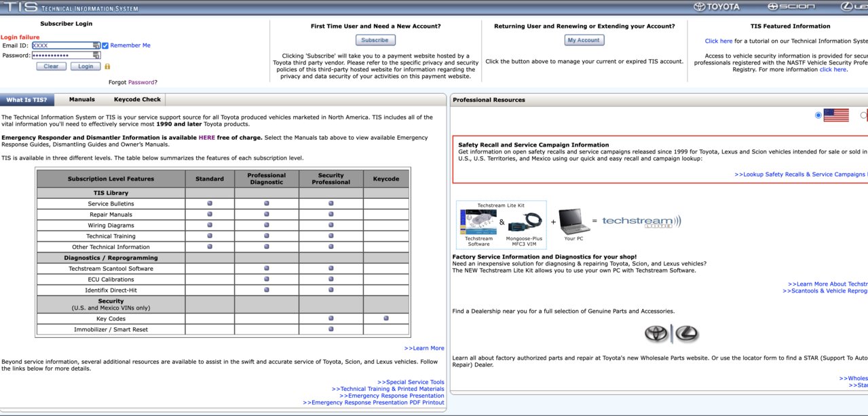Screen dimensions: 868x416
Task: Open >>Emergency Response Presentation link
Action: (x=392, y=396)
